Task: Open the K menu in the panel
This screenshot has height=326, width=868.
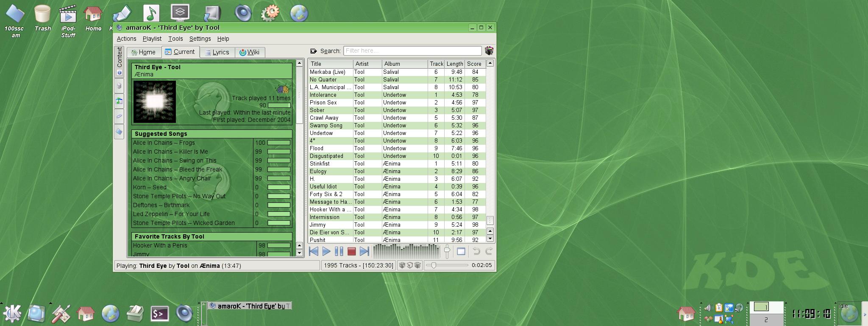Action: tap(13, 313)
